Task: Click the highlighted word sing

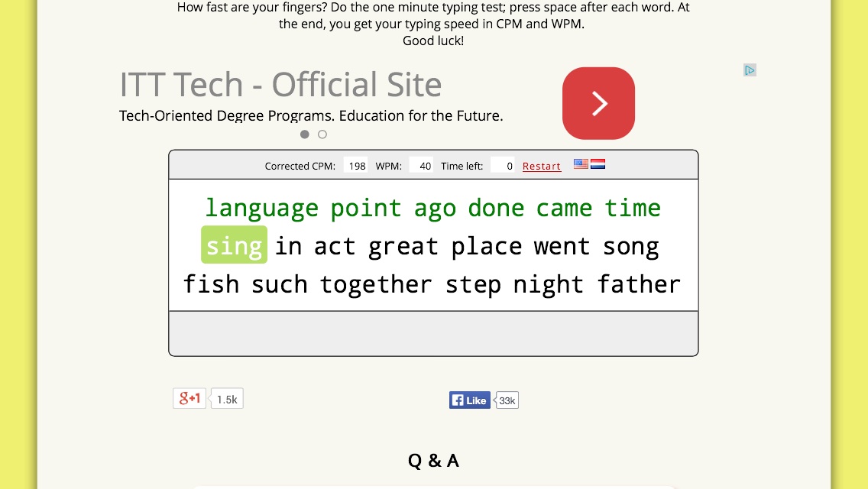Action: (234, 244)
